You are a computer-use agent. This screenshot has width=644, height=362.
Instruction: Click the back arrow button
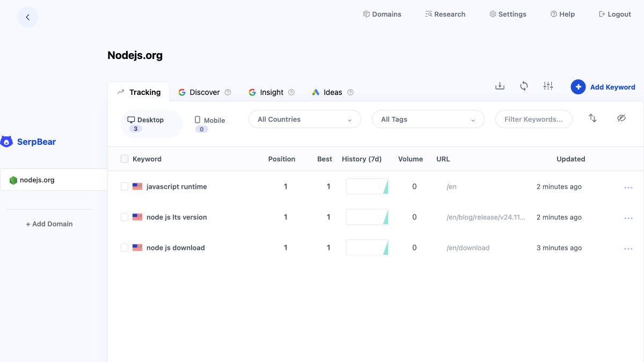click(x=28, y=17)
